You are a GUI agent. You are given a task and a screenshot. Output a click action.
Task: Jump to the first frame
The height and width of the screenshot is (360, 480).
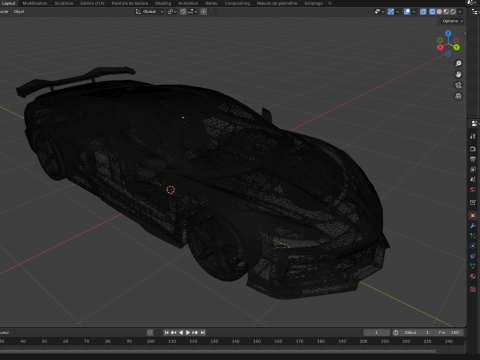pos(166,333)
